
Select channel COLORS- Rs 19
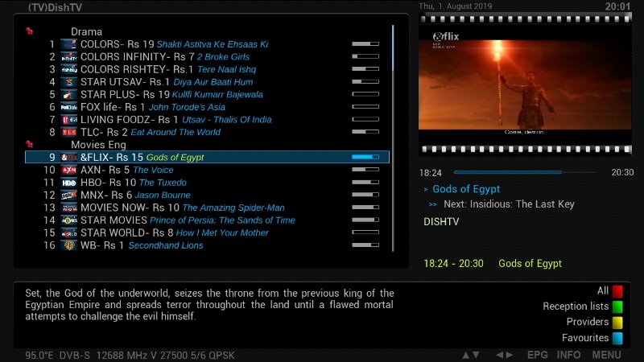click(x=207, y=44)
